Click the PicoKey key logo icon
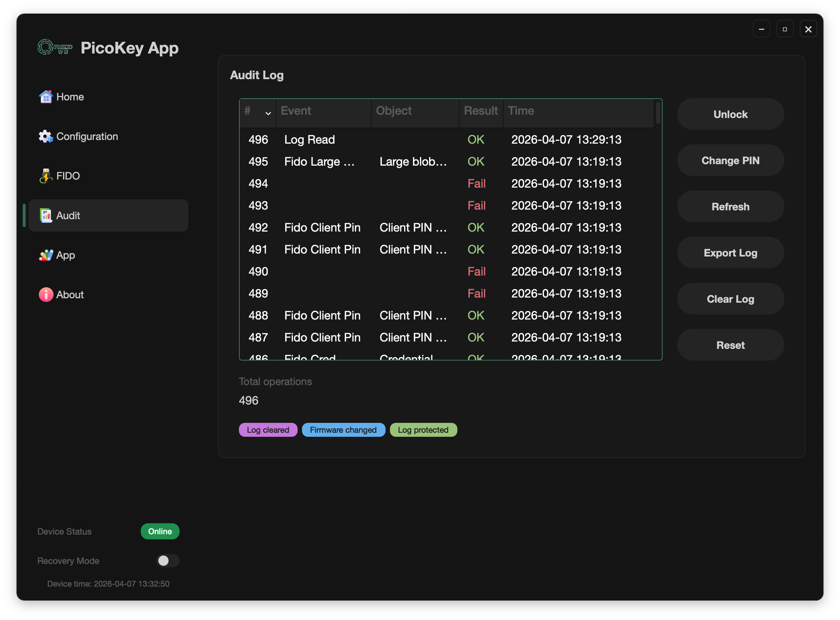The width and height of the screenshot is (840, 620). (x=55, y=48)
